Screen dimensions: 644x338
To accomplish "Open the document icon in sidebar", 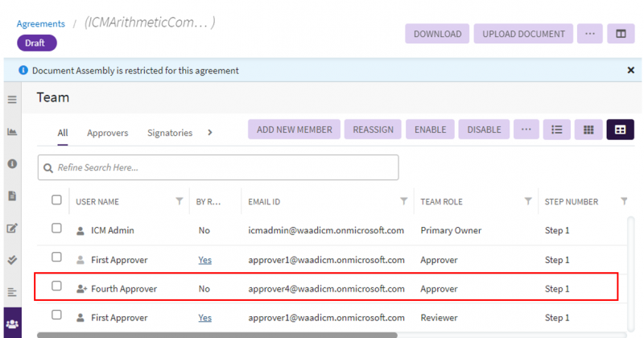I will [x=12, y=196].
